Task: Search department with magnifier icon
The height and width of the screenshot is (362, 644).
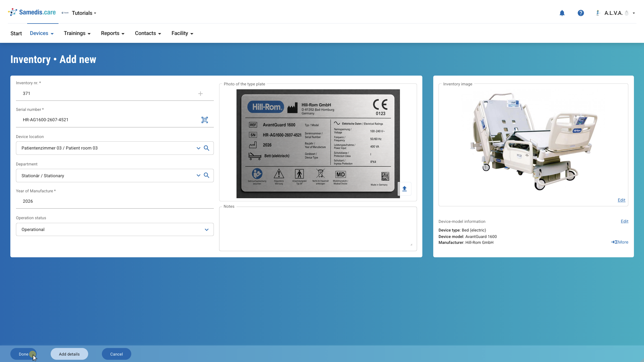Action: (x=207, y=176)
